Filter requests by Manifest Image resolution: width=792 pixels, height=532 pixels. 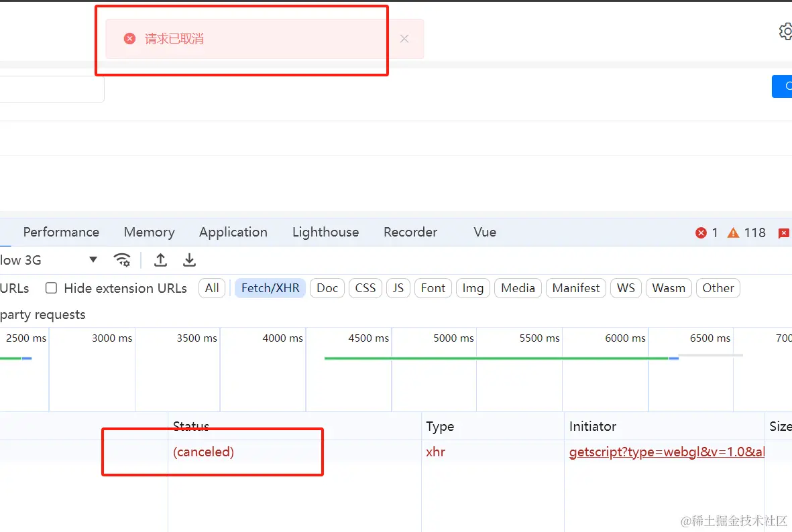(x=576, y=288)
